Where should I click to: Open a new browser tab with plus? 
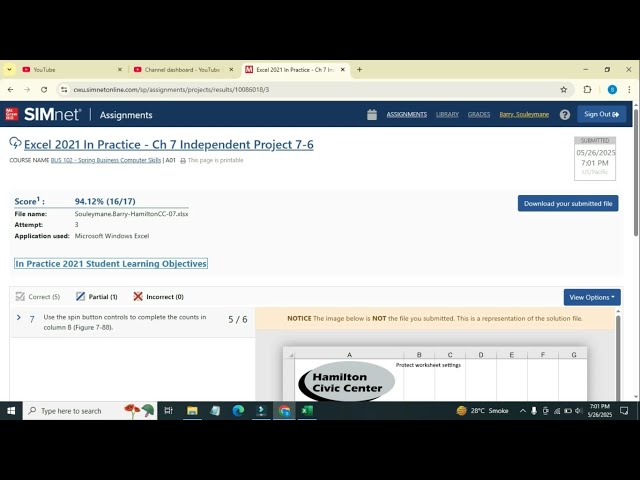click(360, 70)
